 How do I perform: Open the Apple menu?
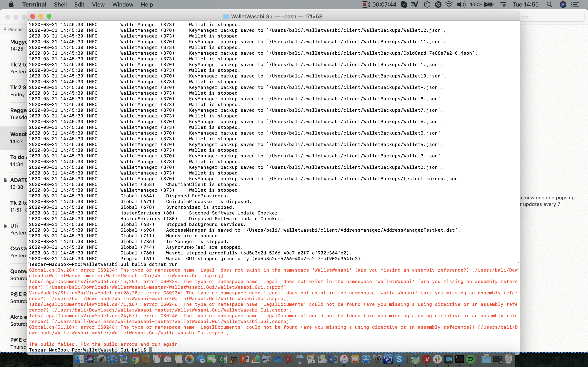coord(11,5)
